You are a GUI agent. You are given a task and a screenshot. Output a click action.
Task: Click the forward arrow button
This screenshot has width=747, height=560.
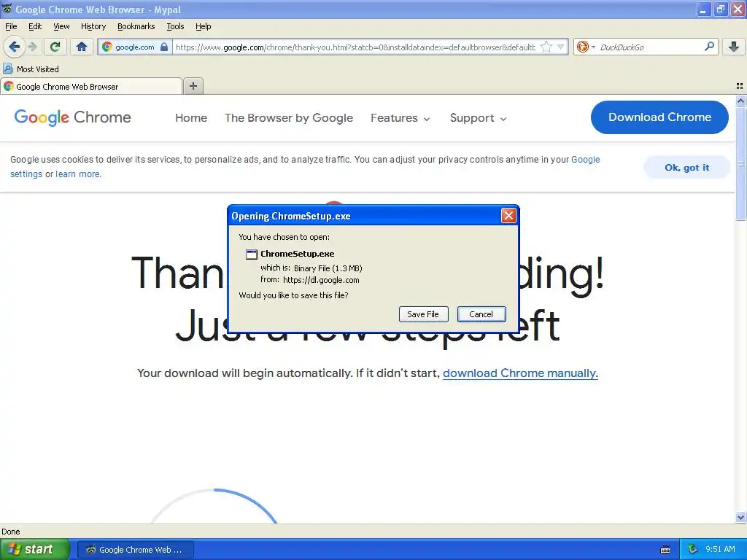(x=32, y=47)
